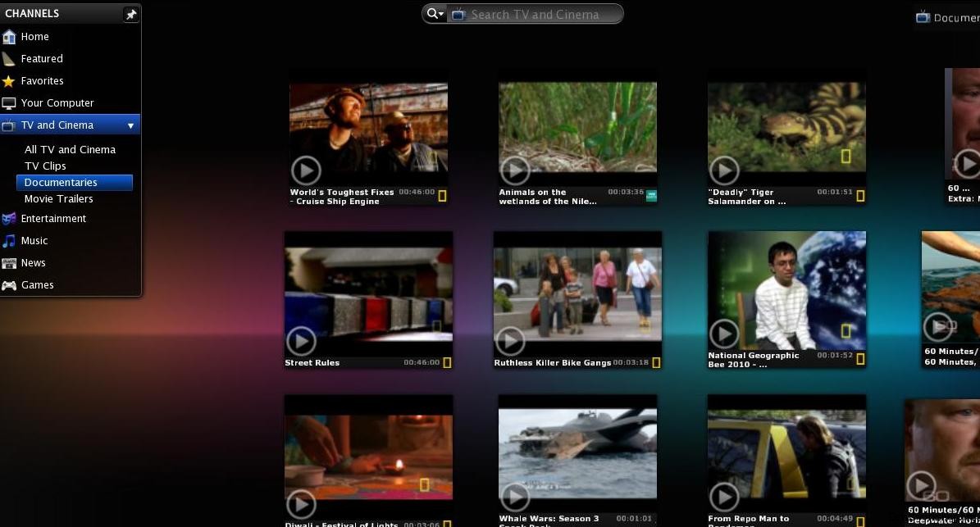Collapse the TV and Cinema section arrow

click(130, 125)
